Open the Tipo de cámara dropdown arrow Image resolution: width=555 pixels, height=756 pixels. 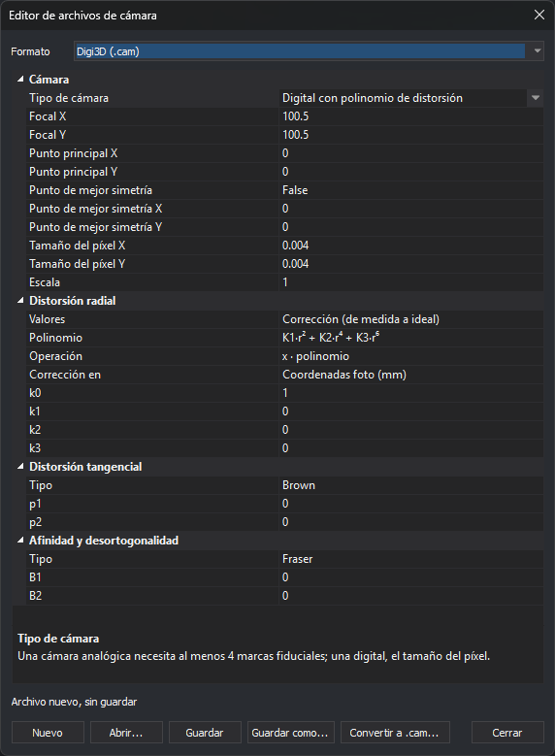(536, 98)
